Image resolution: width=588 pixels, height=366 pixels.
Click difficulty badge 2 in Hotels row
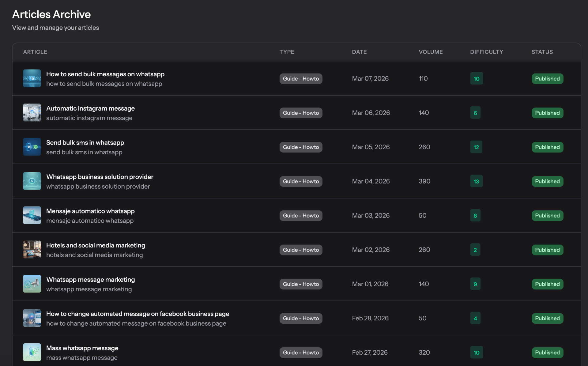(475, 250)
